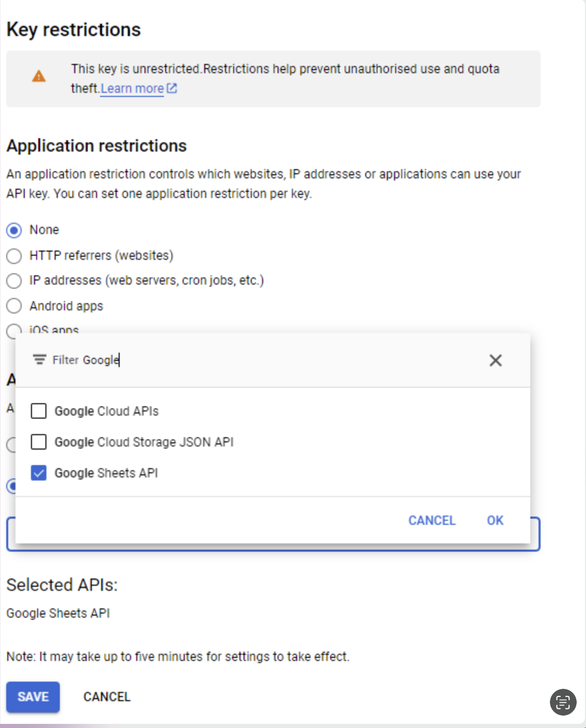The height and width of the screenshot is (728, 586).
Task: Clear the filter with the X icon
Action: pyautogui.click(x=495, y=360)
